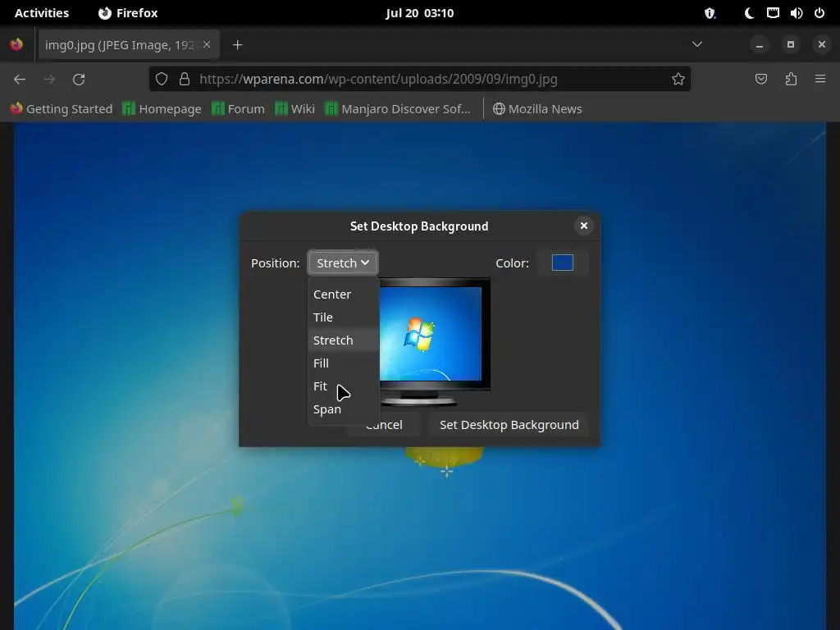Open a new tab with the plus button
Screen dimensions: 840x630
click(x=237, y=45)
